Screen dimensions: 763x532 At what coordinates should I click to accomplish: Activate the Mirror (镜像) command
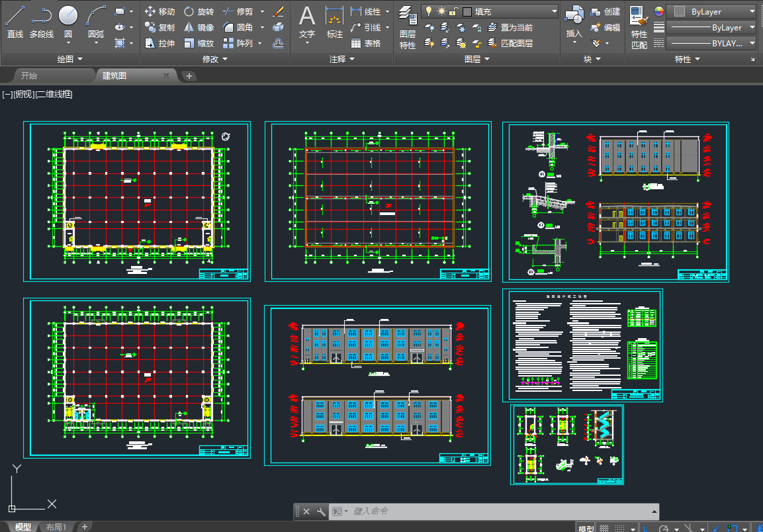click(x=199, y=27)
